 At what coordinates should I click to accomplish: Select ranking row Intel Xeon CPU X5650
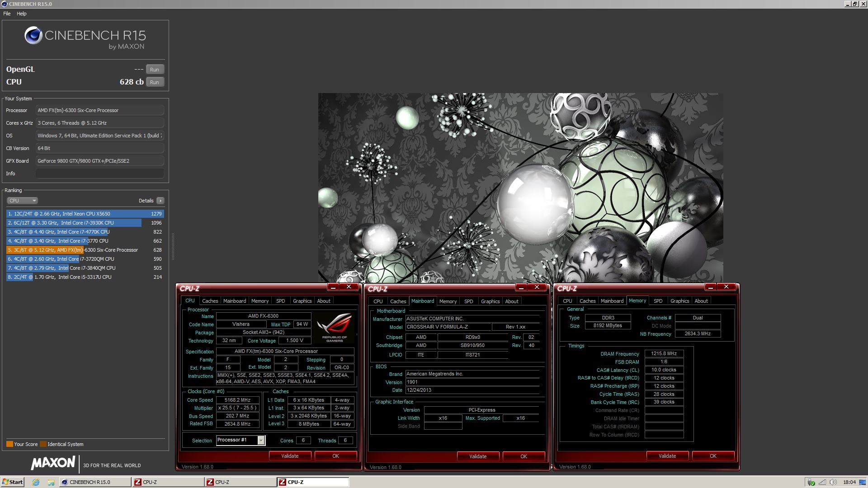pyautogui.click(x=85, y=214)
